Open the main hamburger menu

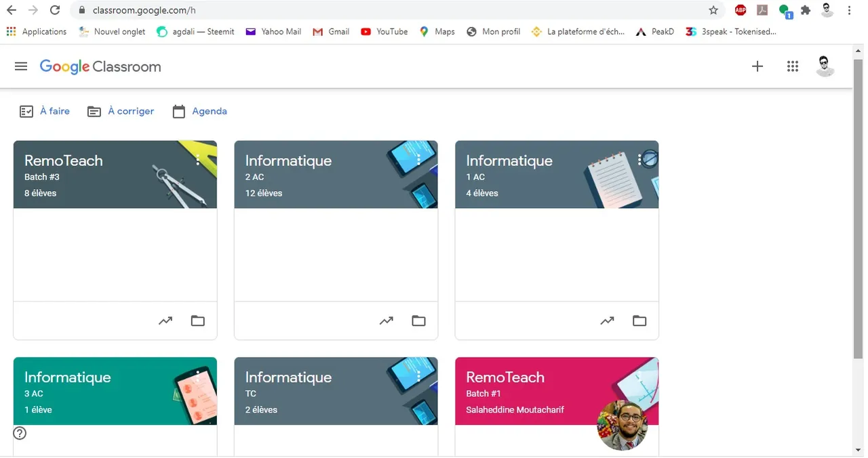tap(21, 66)
